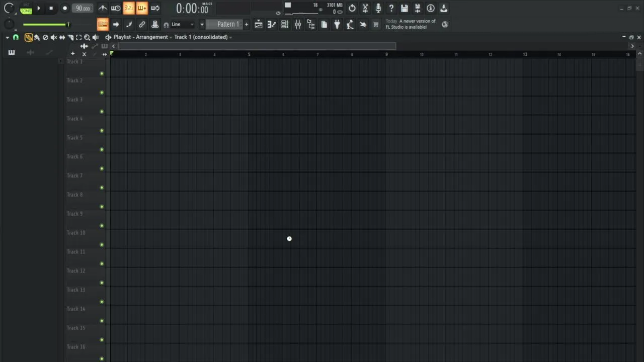Select the Slip tool
Viewport: 644px width, 362px height.
point(62,37)
